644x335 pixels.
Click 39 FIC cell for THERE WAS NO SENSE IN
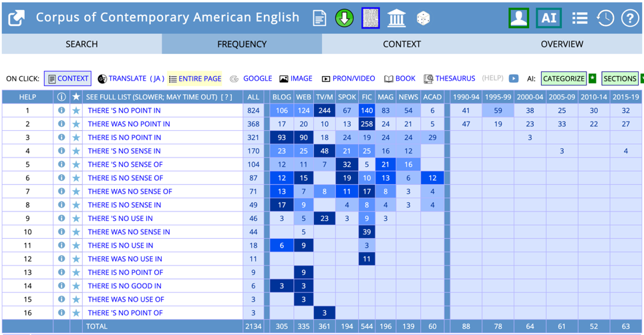click(367, 232)
